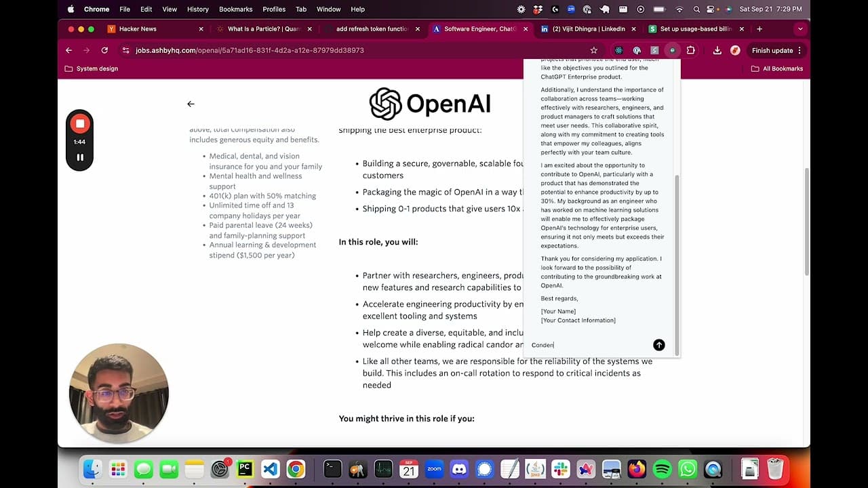Pause the screen recording

click(x=80, y=157)
